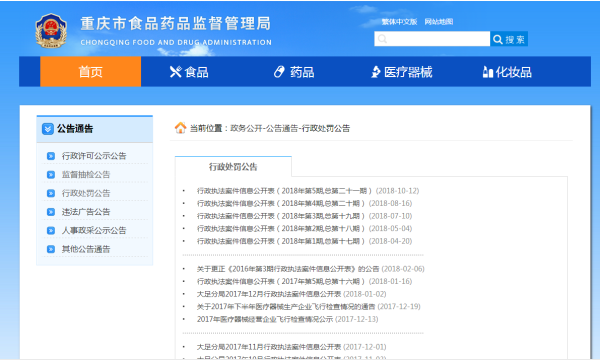Open sidebar link 行政许可公示公告
600x360 pixels.
94,156
